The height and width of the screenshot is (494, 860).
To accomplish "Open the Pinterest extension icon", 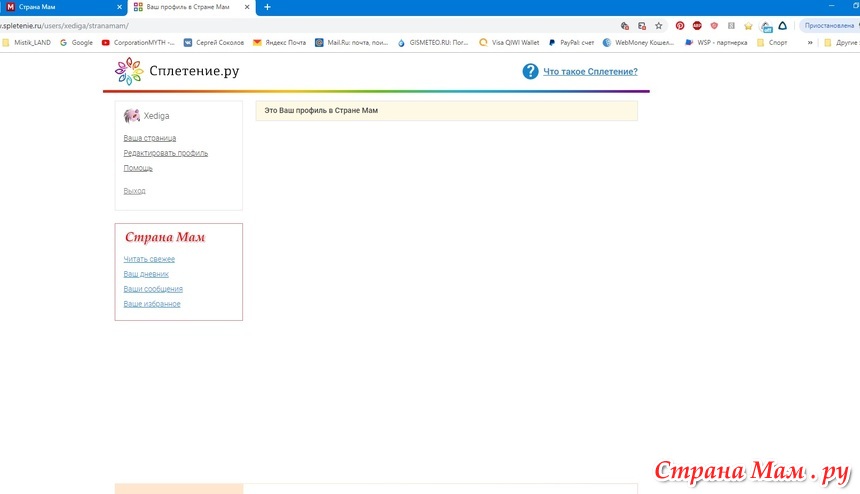I will click(x=680, y=26).
